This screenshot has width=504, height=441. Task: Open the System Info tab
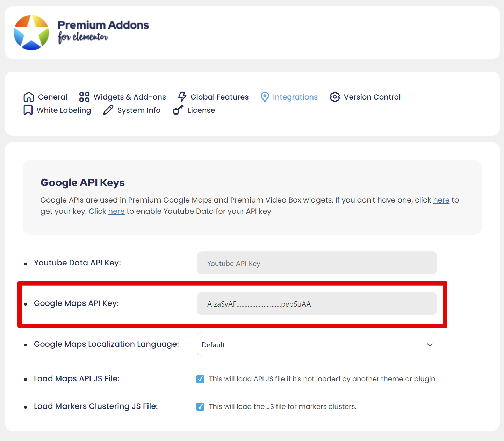point(132,110)
